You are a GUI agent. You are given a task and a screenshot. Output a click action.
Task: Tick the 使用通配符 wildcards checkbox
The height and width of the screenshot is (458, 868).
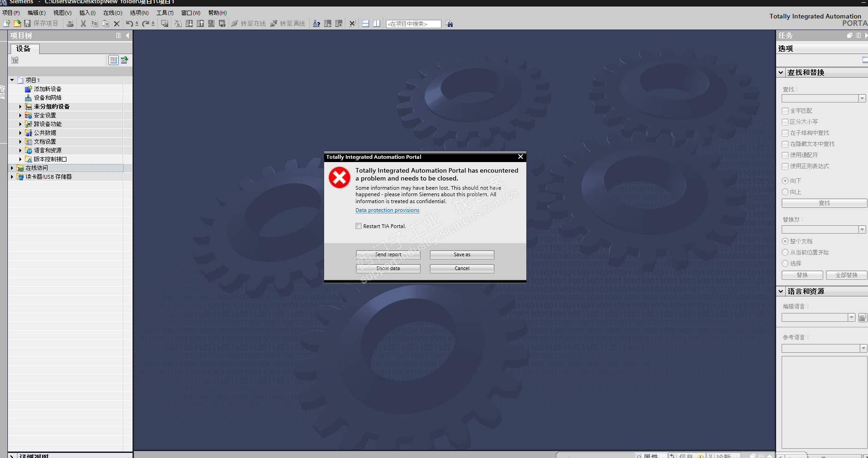pos(785,155)
